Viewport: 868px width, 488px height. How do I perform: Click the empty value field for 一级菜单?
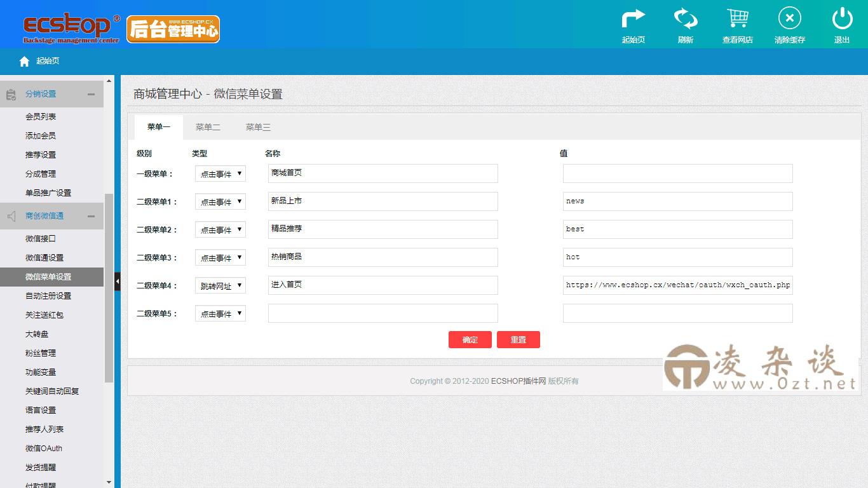pyautogui.click(x=678, y=173)
